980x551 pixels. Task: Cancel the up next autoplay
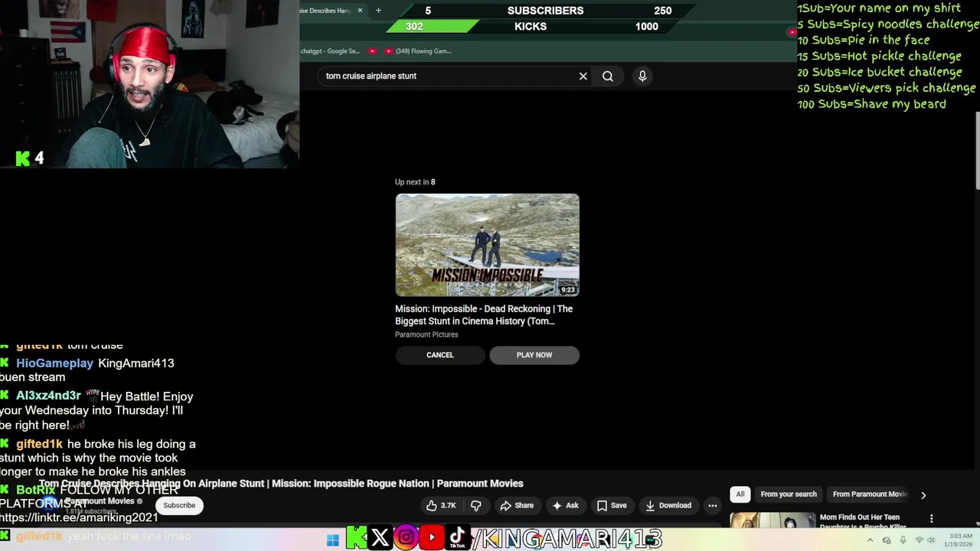tap(440, 355)
